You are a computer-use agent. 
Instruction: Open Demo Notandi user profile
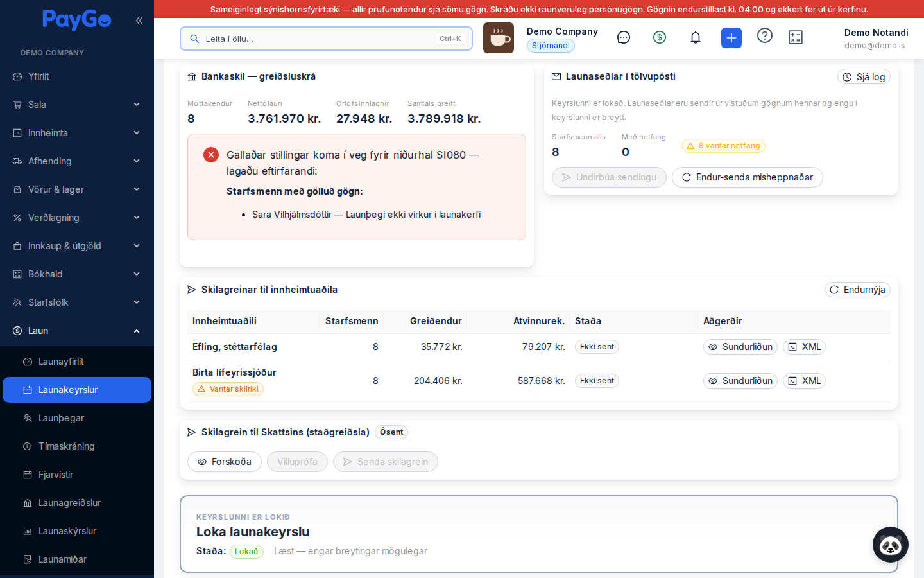pyautogui.click(x=876, y=39)
